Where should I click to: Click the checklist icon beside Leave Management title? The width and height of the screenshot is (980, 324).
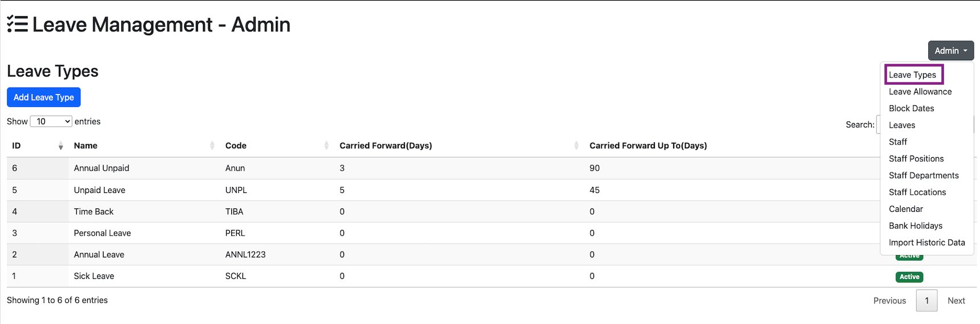coord(18,24)
